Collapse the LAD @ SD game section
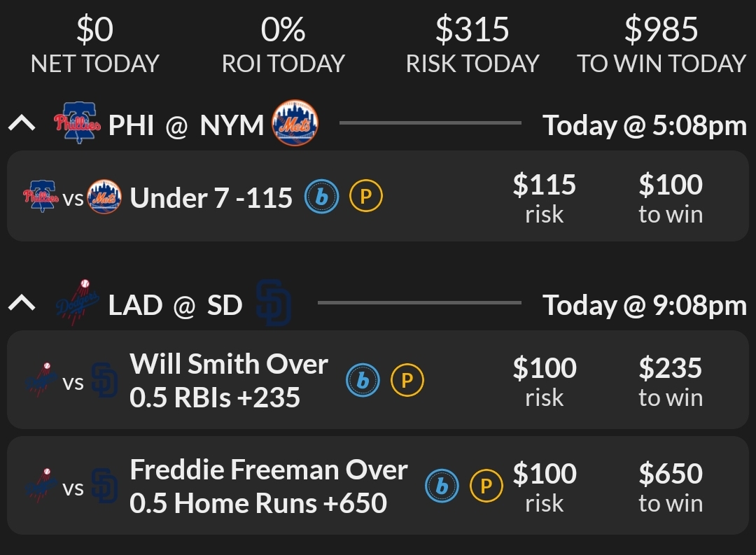 click(x=22, y=304)
